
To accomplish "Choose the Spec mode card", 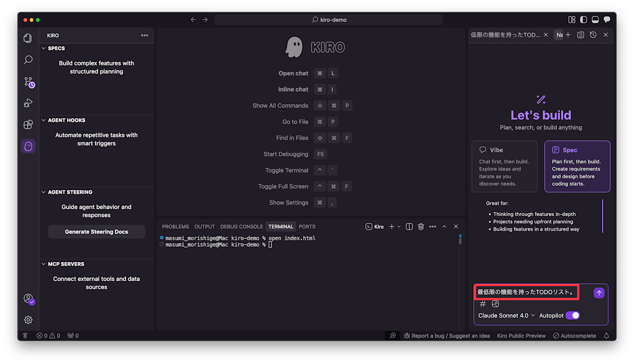I will point(577,166).
